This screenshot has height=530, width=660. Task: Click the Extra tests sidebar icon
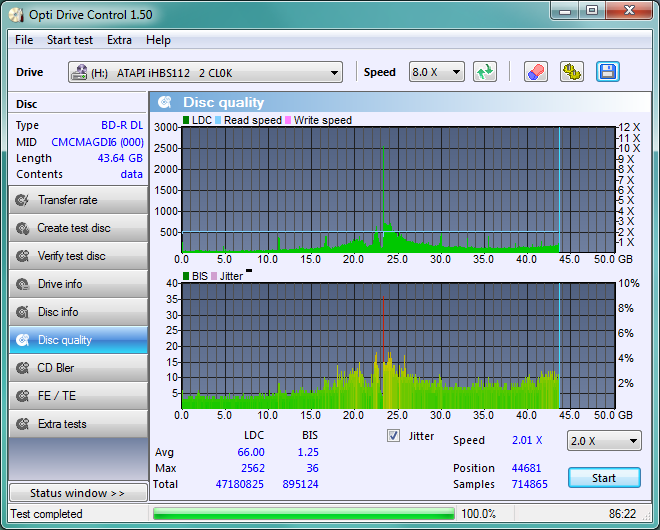[x=22, y=424]
